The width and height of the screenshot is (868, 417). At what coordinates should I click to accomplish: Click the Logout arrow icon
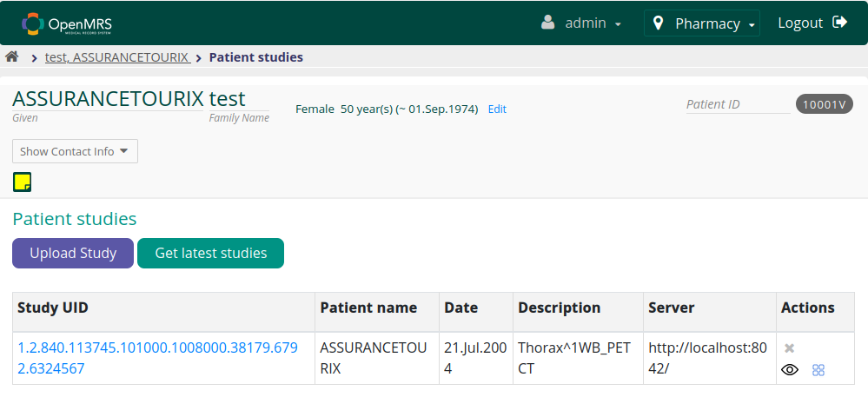coord(840,22)
